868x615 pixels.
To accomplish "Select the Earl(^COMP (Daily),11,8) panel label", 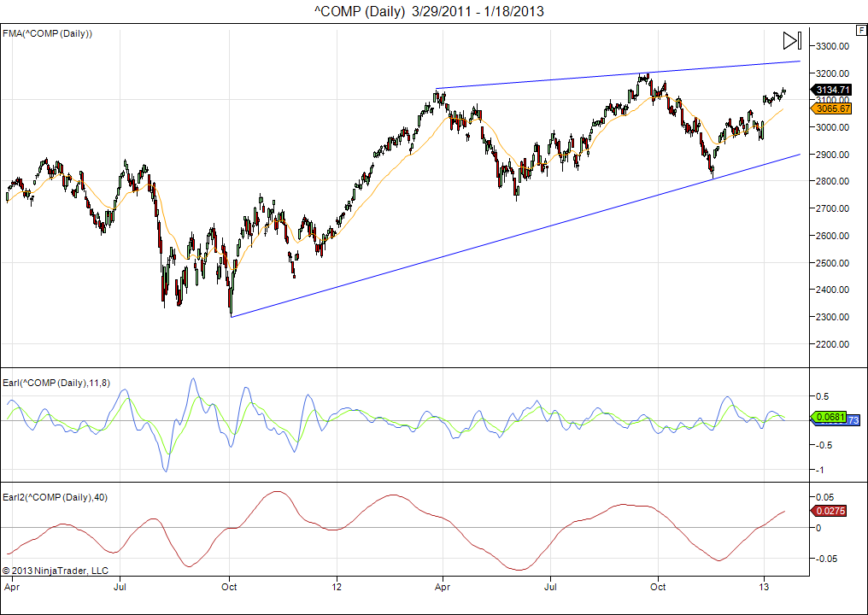I will coord(56,382).
